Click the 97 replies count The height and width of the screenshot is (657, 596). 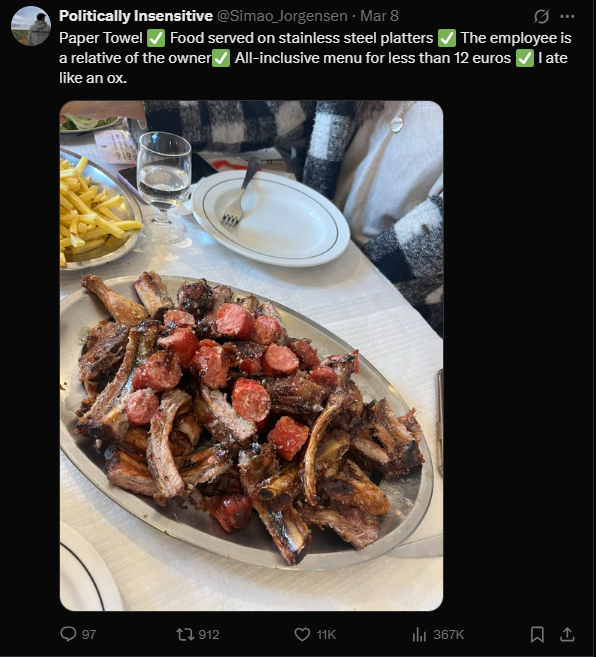pyautogui.click(x=89, y=634)
